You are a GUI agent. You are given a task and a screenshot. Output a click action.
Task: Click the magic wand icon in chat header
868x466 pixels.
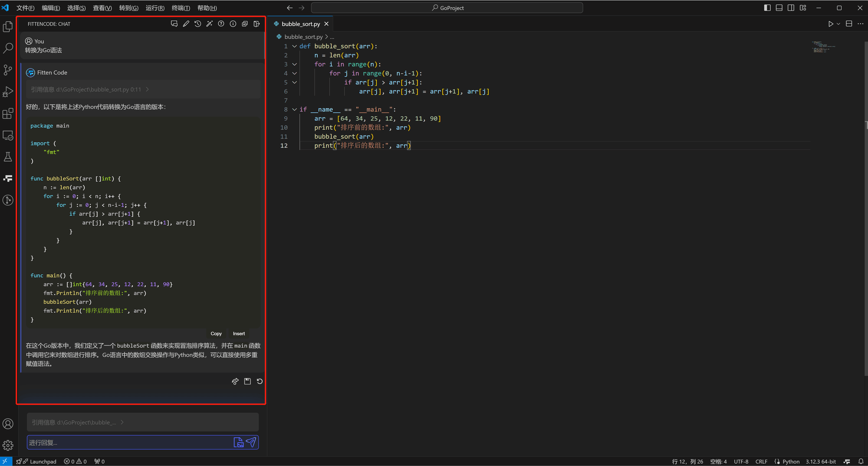click(209, 24)
